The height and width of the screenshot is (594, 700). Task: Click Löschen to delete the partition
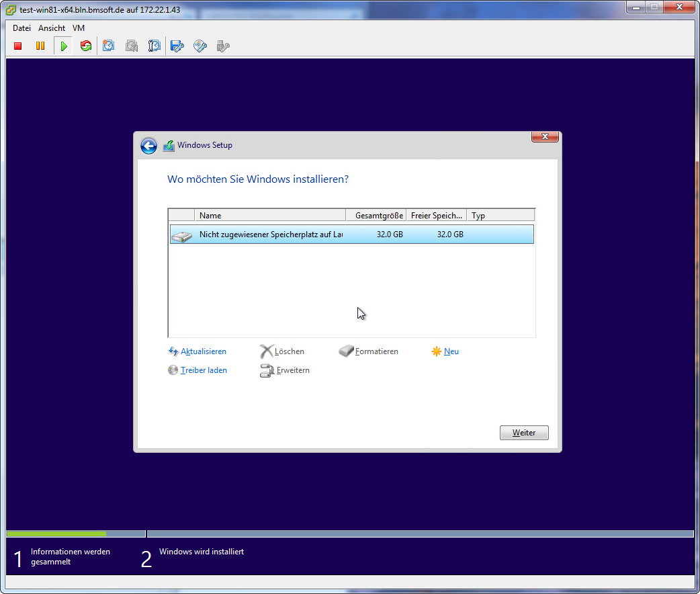(290, 351)
